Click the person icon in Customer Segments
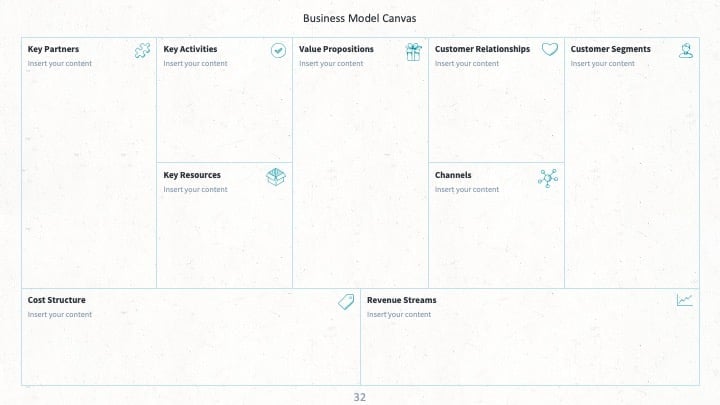Viewport: 720px width, 405px height. pyautogui.click(x=686, y=51)
